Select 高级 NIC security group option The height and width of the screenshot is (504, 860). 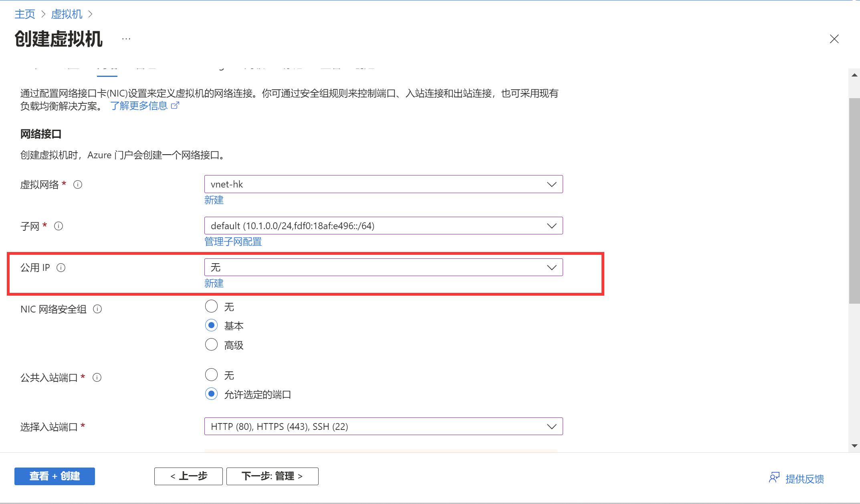[211, 345]
